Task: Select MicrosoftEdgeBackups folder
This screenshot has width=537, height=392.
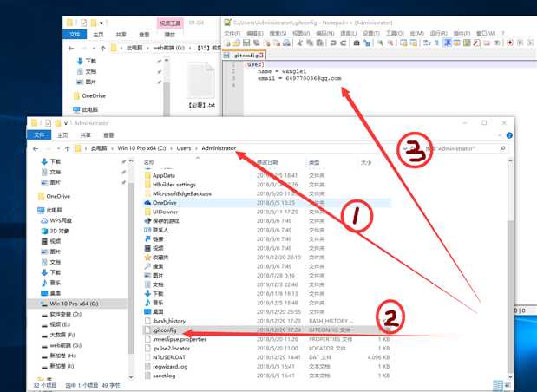Action: (182, 193)
